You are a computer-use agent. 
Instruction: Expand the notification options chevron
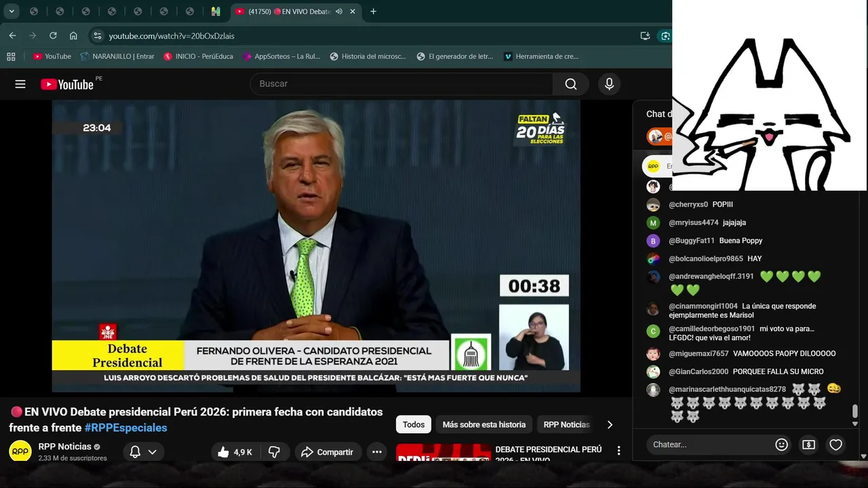153,452
